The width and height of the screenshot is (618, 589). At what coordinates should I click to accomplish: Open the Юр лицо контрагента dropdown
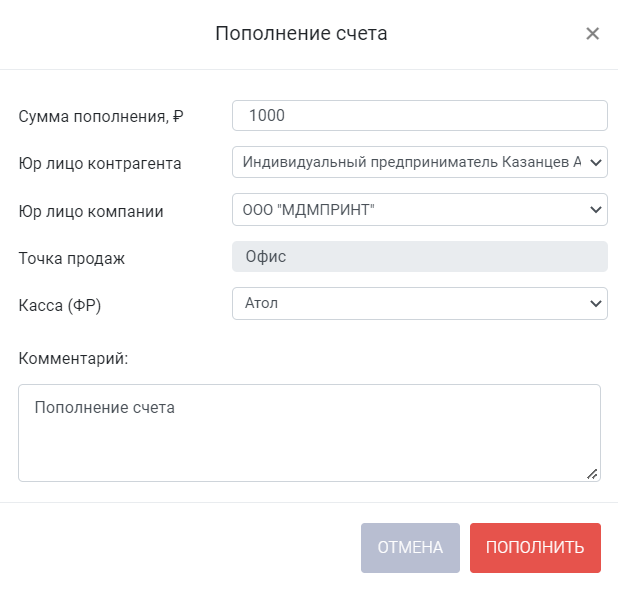[420, 162]
